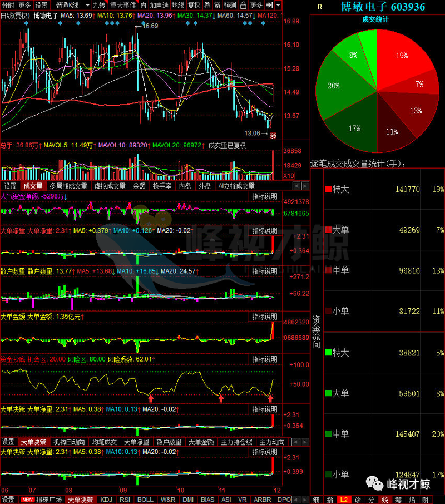Image resolution: width=445 pixels, height=504 pixels.
Task: Select the DMI indicator tab
Action: pyautogui.click(x=188, y=500)
